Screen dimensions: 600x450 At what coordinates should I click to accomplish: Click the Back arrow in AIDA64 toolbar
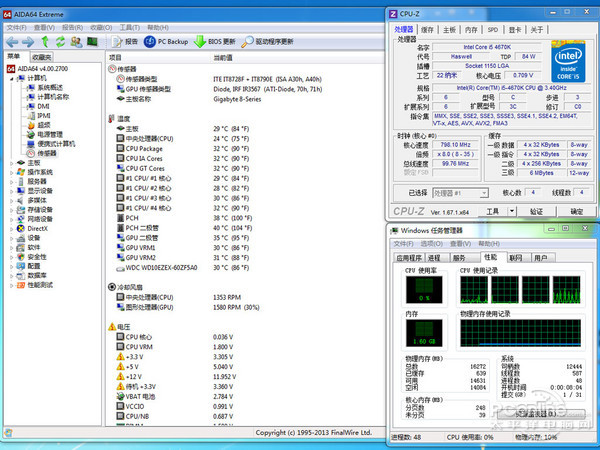pos(12,42)
